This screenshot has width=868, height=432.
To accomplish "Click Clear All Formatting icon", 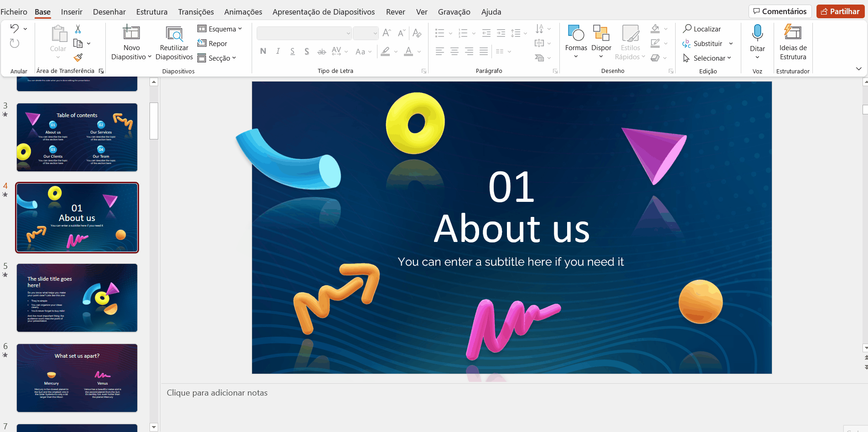I will [x=417, y=33].
